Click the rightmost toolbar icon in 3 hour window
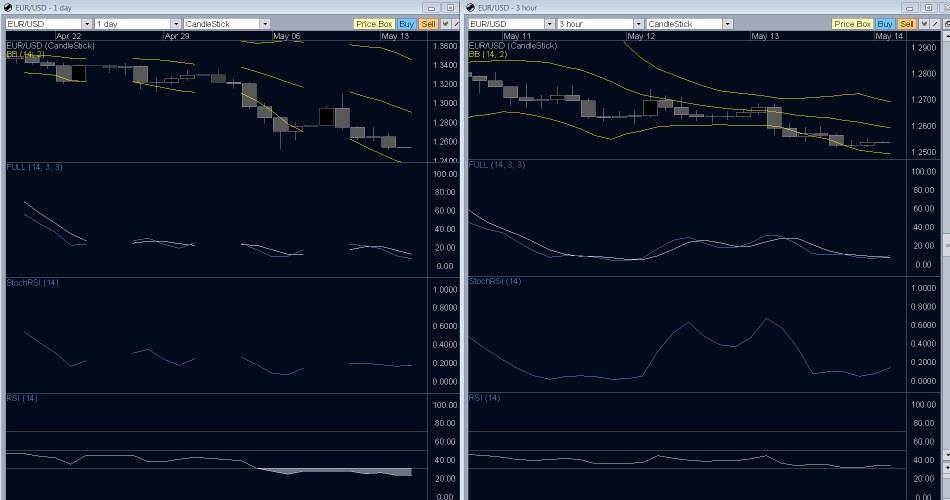The height and width of the screenshot is (500, 950). (x=946, y=24)
